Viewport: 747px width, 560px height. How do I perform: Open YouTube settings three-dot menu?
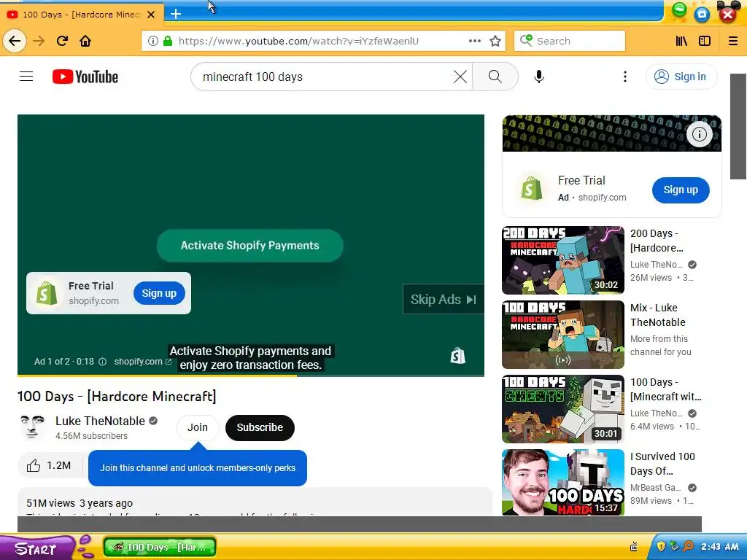pos(625,77)
